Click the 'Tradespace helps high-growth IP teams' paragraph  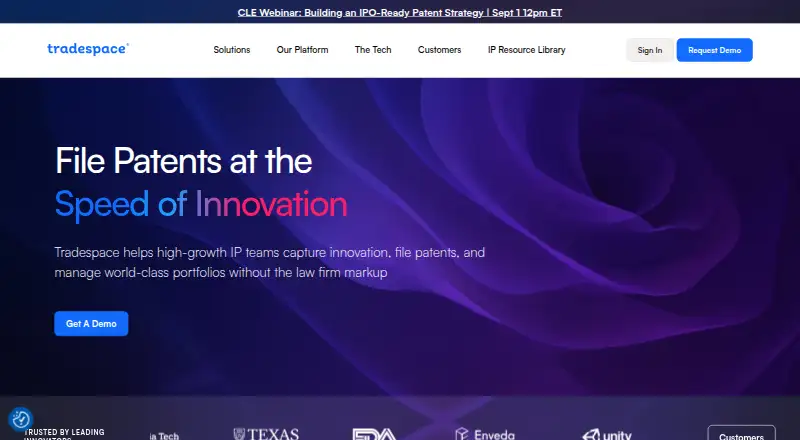[269, 262]
